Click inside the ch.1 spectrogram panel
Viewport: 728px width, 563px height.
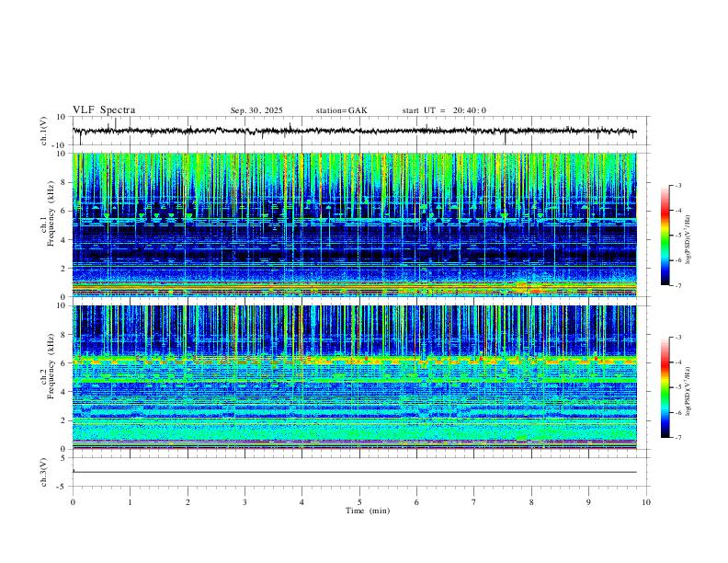click(354, 224)
